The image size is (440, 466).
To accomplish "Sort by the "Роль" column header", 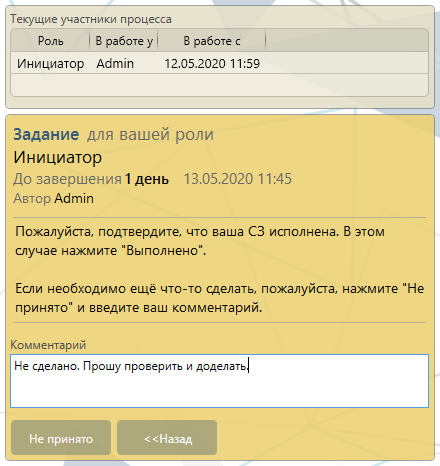I will 50,41.
